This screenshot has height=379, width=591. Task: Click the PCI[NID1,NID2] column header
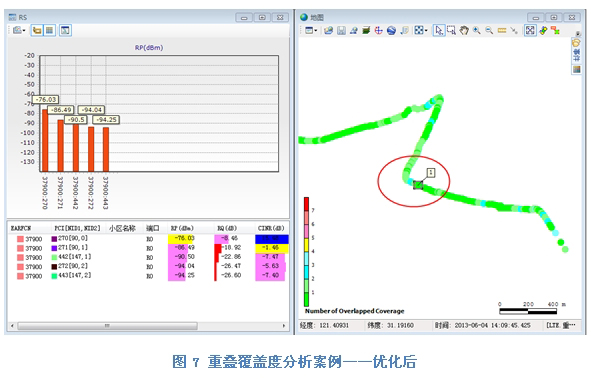(77, 228)
